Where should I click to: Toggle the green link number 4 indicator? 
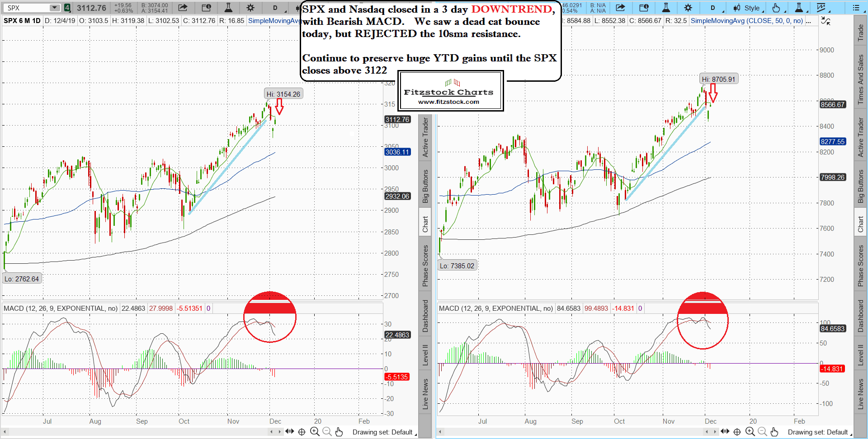(x=67, y=8)
